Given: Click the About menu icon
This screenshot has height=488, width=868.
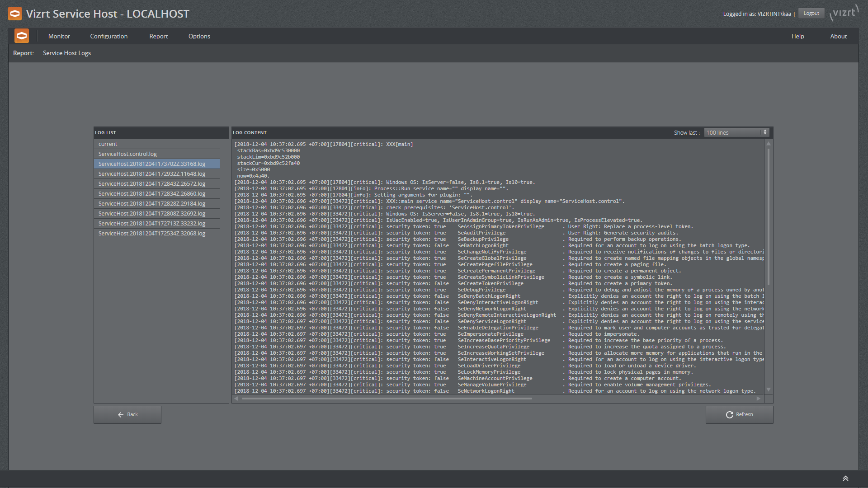Looking at the screenshot, I should 839,36.
